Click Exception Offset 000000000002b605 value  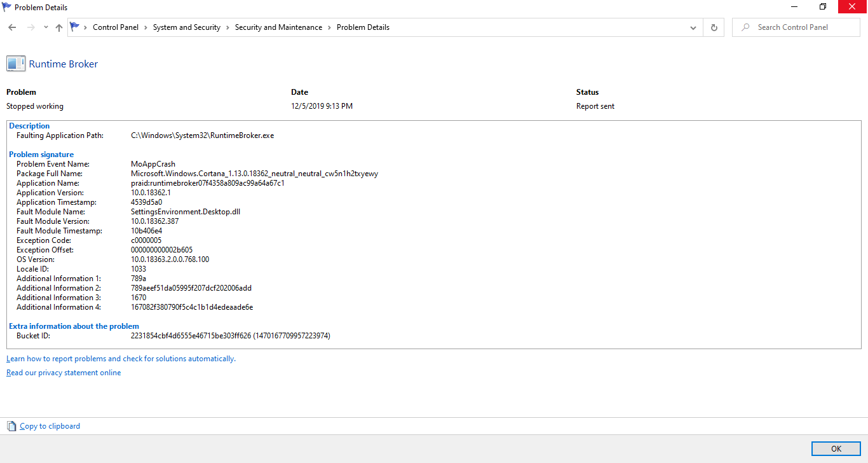pyautogui.click(x=162, y=250)
